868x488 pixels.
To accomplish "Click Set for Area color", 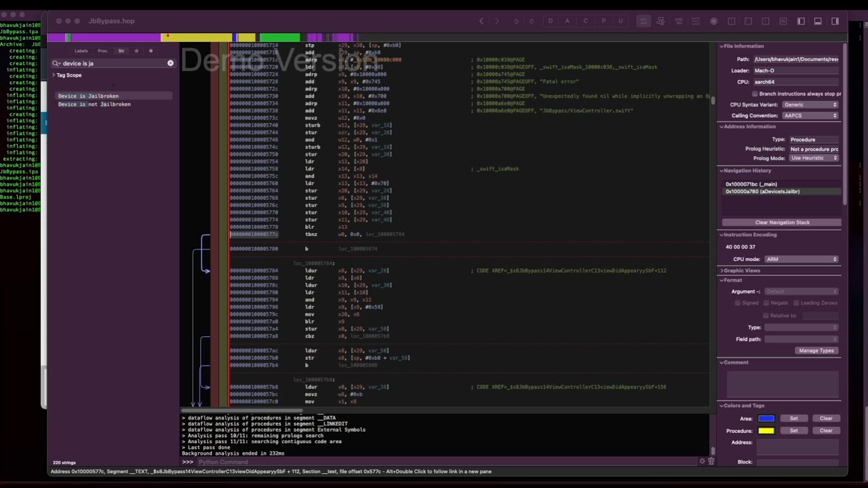I will [x=793, y=418].
